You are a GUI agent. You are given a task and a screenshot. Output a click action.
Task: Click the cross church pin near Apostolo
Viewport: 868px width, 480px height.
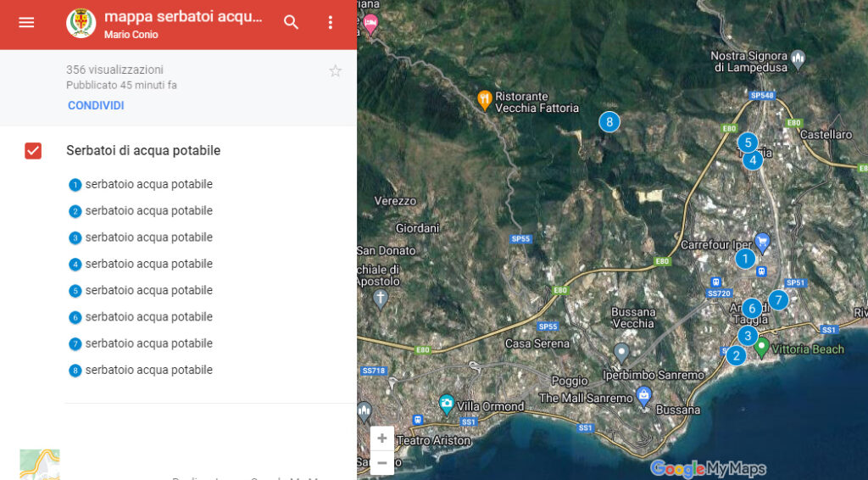(x=380, y=299)
